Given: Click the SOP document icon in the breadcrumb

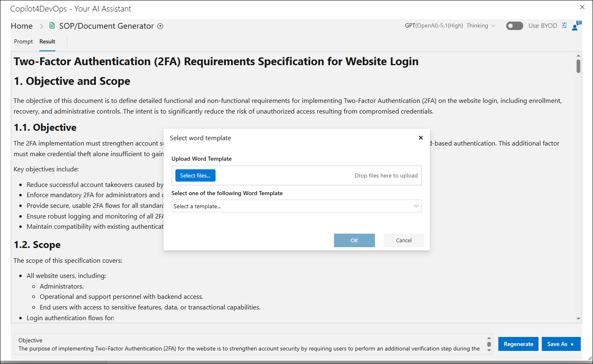Looking at the screenshot, I should coord(52,26).
